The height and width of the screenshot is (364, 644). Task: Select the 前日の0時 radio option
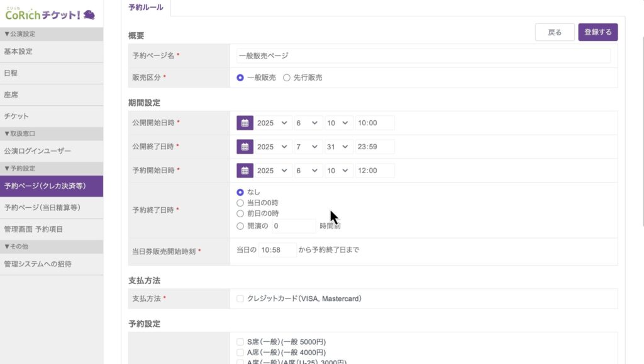(240, 213)
